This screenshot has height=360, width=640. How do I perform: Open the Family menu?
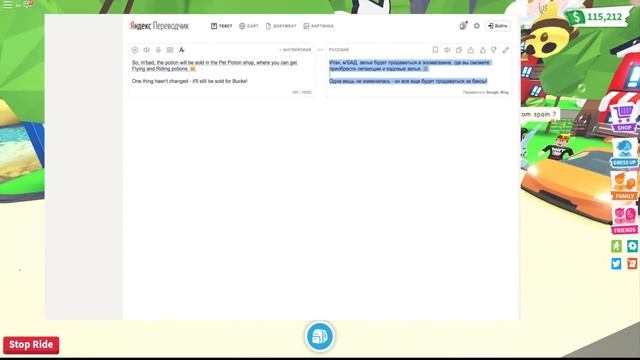(x=624, y=186)
